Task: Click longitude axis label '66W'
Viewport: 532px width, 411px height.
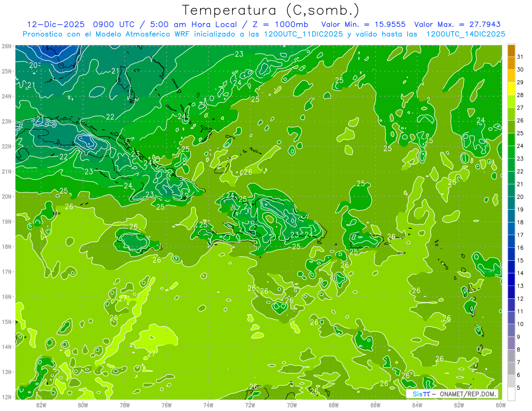Action: click(x=375, y=405)
